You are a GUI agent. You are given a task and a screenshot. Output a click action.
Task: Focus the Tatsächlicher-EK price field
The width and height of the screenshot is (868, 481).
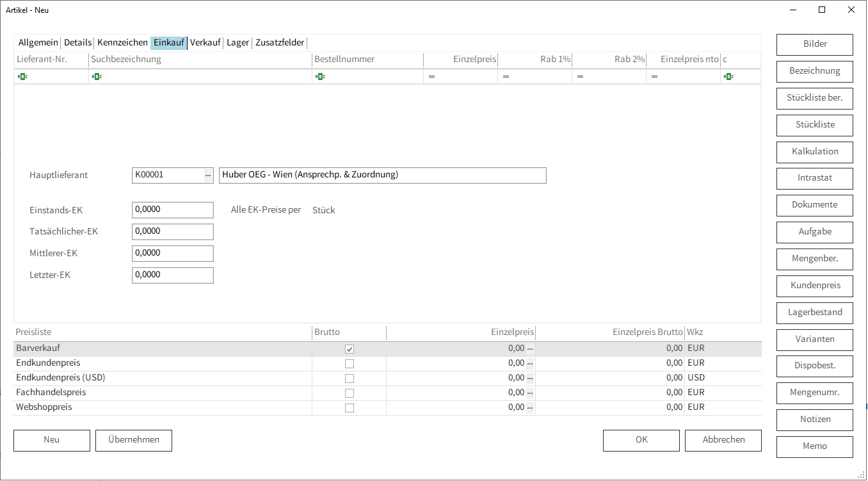[173, 232]
